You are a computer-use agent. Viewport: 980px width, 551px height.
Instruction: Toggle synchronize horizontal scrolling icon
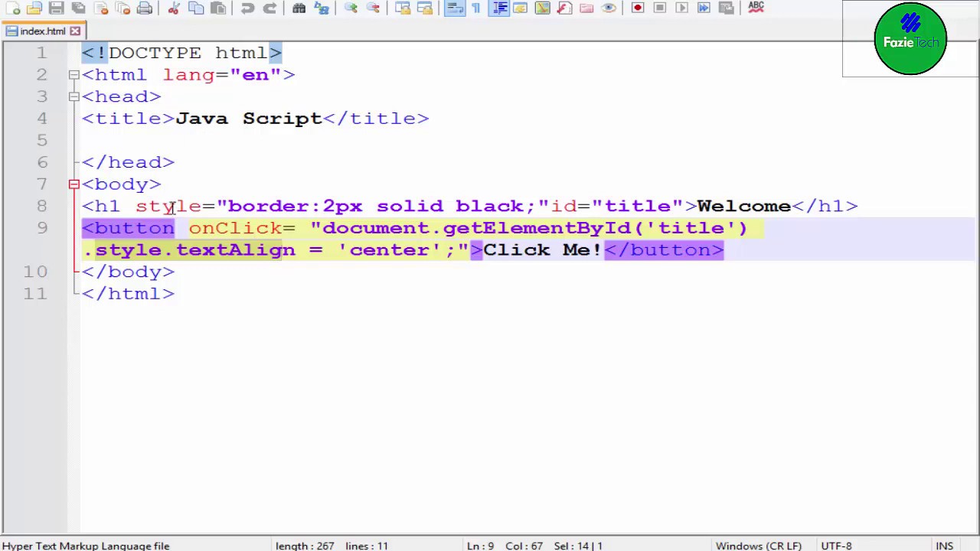click(x=425, y=8)
